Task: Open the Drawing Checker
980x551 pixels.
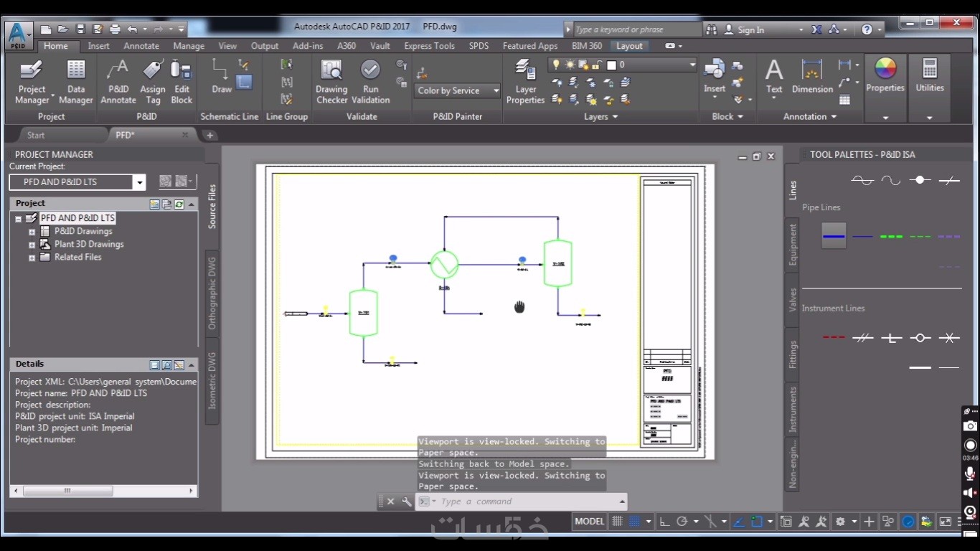Action: tap(331, 82)
